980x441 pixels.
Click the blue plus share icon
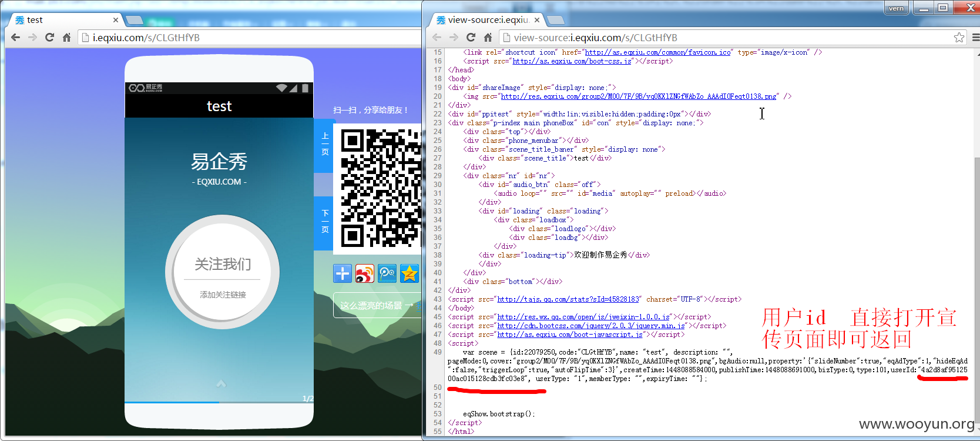343,273
